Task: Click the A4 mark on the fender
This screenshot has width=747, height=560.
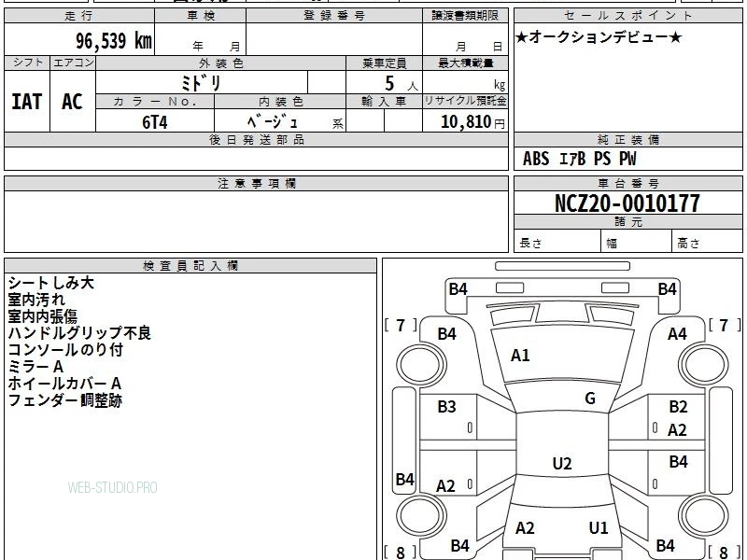Action: (x=677, y=334)
